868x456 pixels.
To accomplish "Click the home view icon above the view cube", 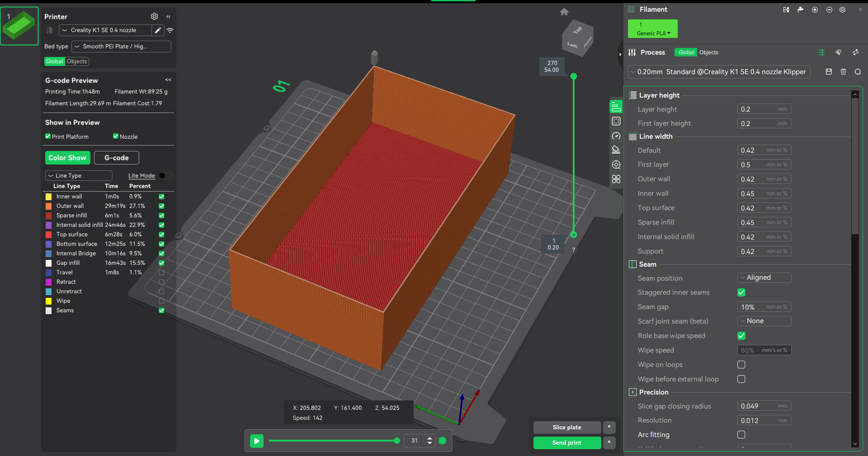I will click(564, 12).
